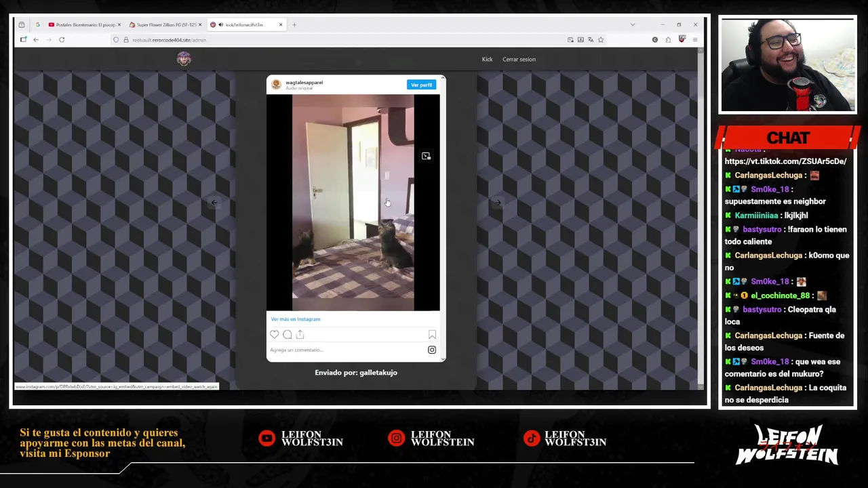The width and height of the screenshot is (868, 488).
Task: Open the wagtalesapparel username link
Action: (304, 83)
